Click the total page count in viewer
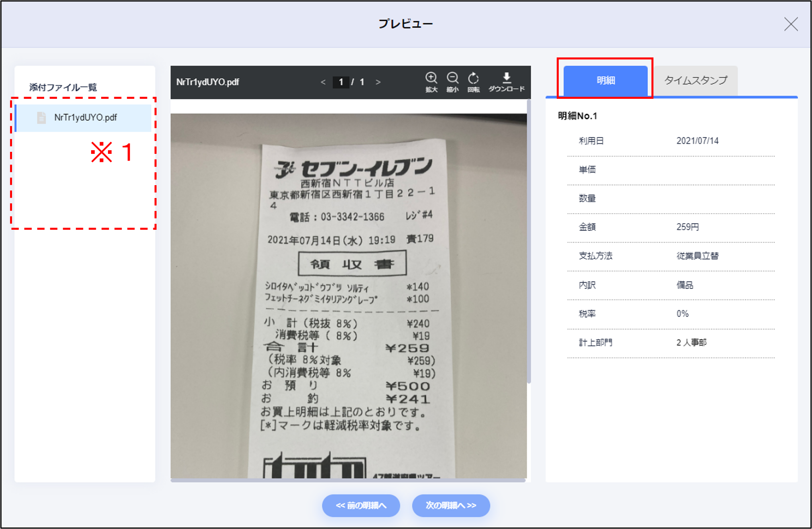Image resolution: width=812 pixels, height=529 pixels. (362, 82)
